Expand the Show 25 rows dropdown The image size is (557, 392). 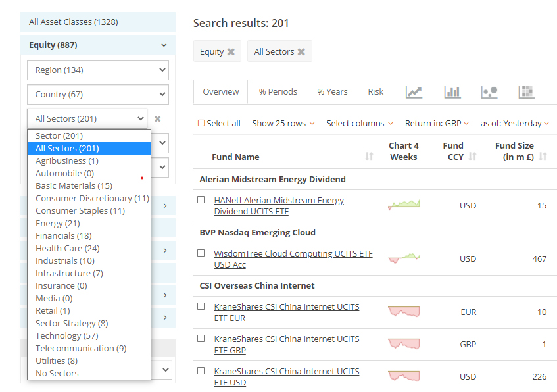(x=283, y=123)
